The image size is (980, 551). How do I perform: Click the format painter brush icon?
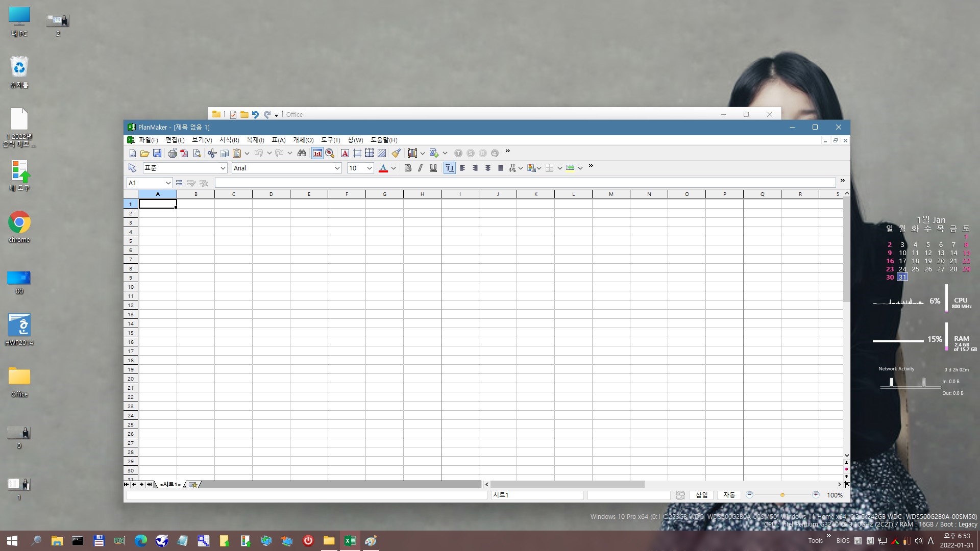[x=396, y=153]
